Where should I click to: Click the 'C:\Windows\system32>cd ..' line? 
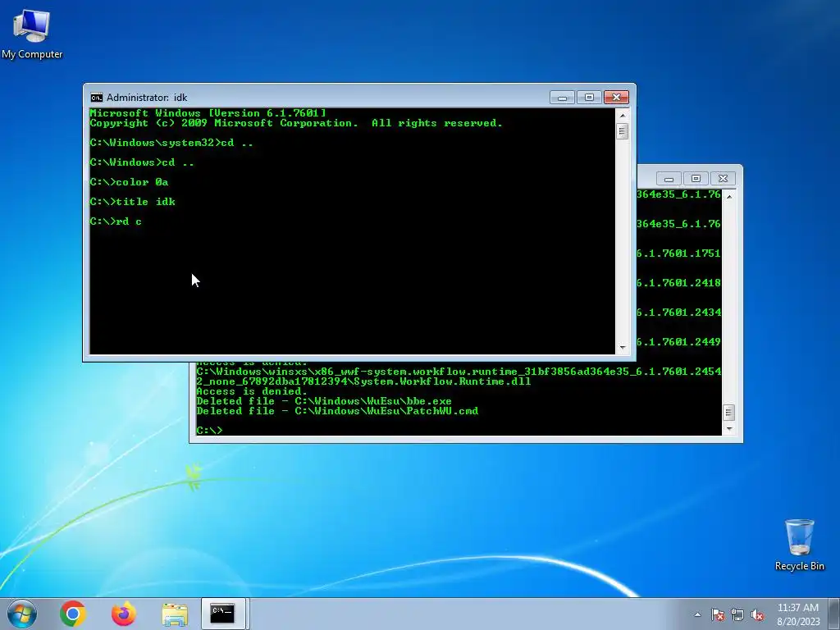pos(171,143)
